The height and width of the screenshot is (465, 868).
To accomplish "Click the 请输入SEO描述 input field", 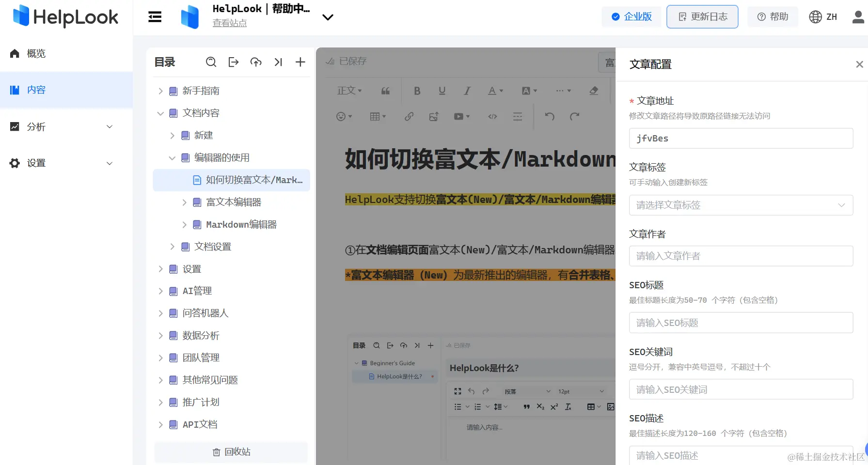I will click(x=741, y=455).
